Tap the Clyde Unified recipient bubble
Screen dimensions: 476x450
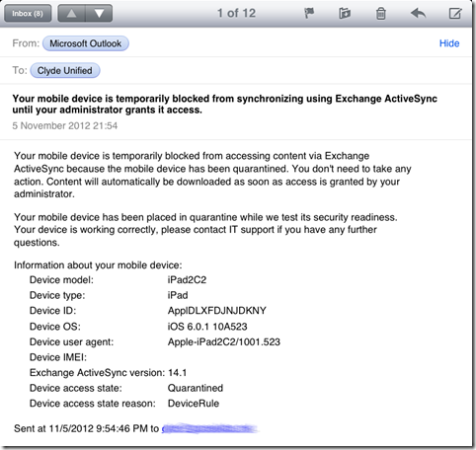click(65, 70)
